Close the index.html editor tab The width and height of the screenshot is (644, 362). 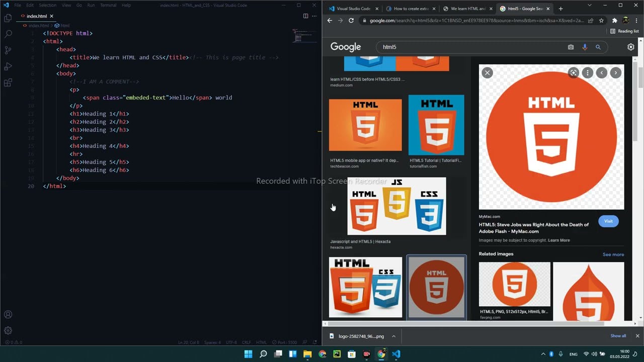coord(51,16)
